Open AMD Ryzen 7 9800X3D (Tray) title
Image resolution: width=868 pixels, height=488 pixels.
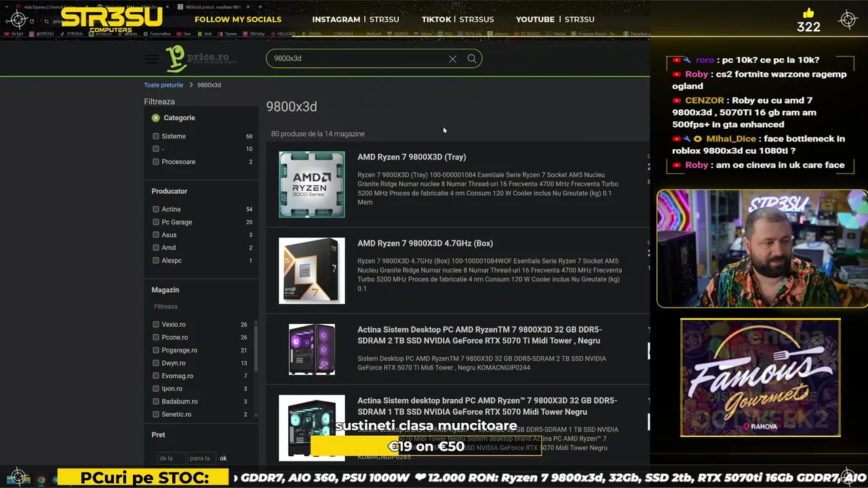tap(412, 157)
